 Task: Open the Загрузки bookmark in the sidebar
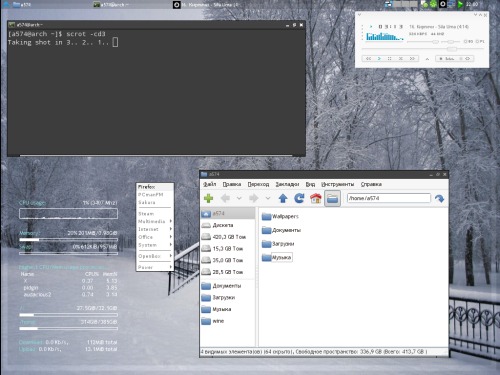(228, 297)
